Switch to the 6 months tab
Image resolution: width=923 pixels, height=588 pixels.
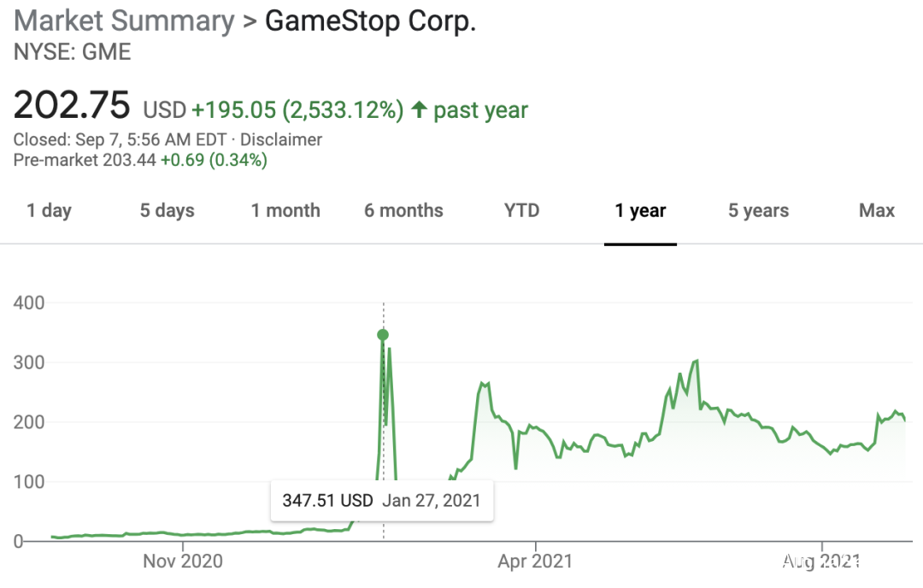(x=403, y=211)
